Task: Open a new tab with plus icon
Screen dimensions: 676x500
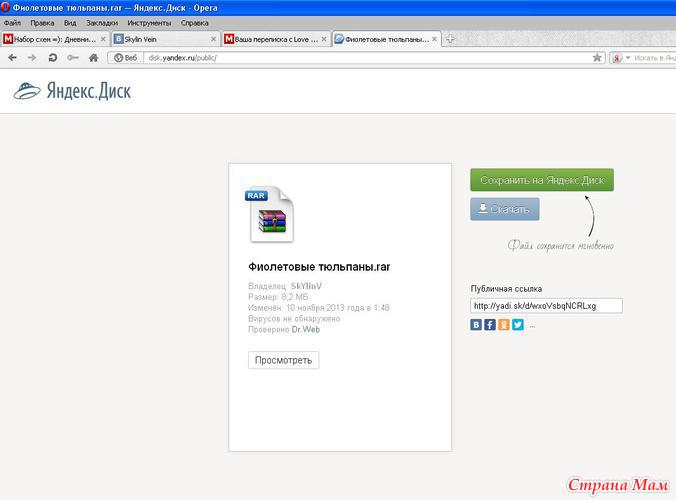Action: pos(450,39)
